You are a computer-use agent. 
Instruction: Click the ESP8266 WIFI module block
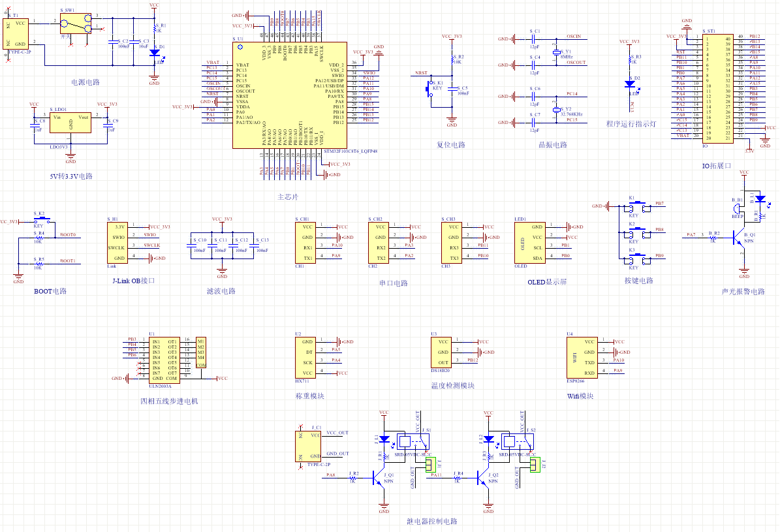(582, 358)
